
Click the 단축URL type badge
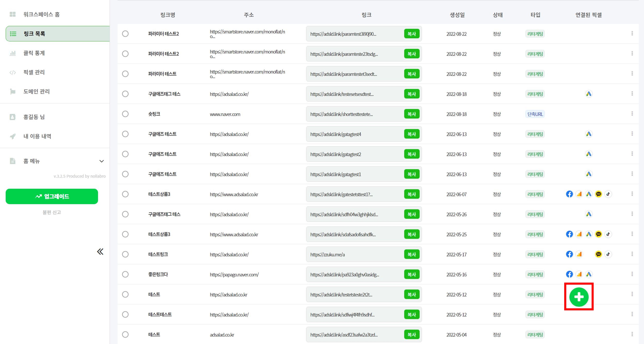535,114
